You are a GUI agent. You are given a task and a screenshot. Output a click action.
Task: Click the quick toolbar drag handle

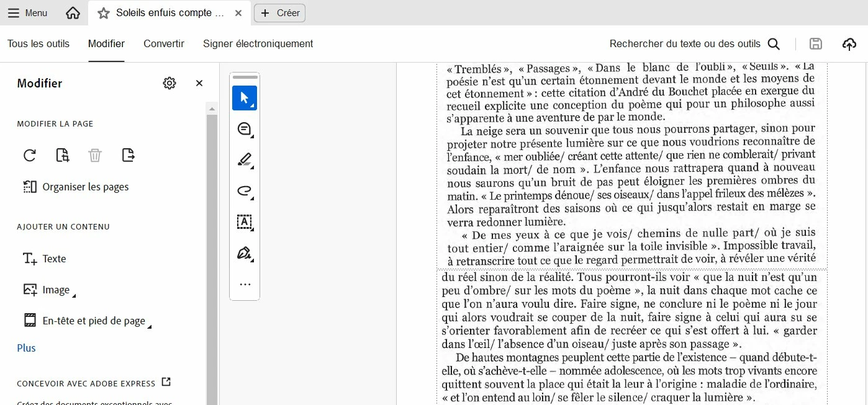(245, 78)
